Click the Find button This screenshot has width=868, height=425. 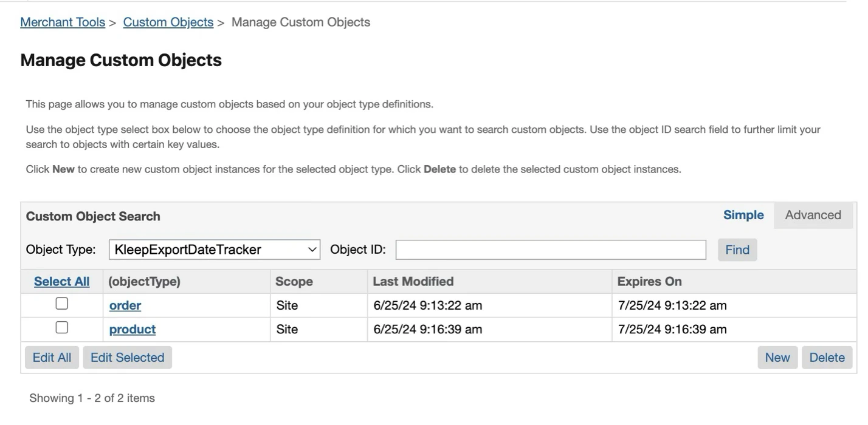(x=737, y=250)
